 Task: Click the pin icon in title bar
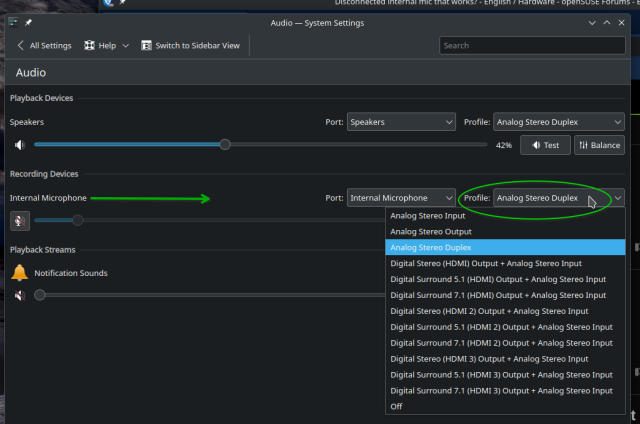(28, 22)
